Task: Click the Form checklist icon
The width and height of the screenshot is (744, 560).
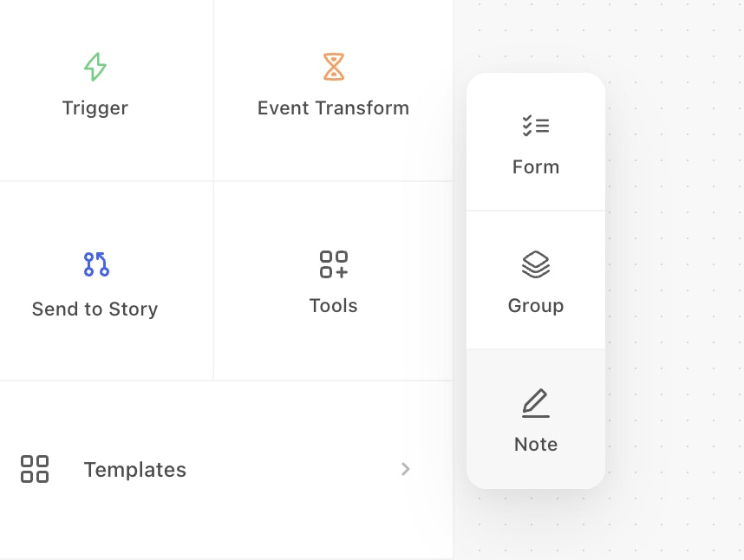Action: (536, 126)
